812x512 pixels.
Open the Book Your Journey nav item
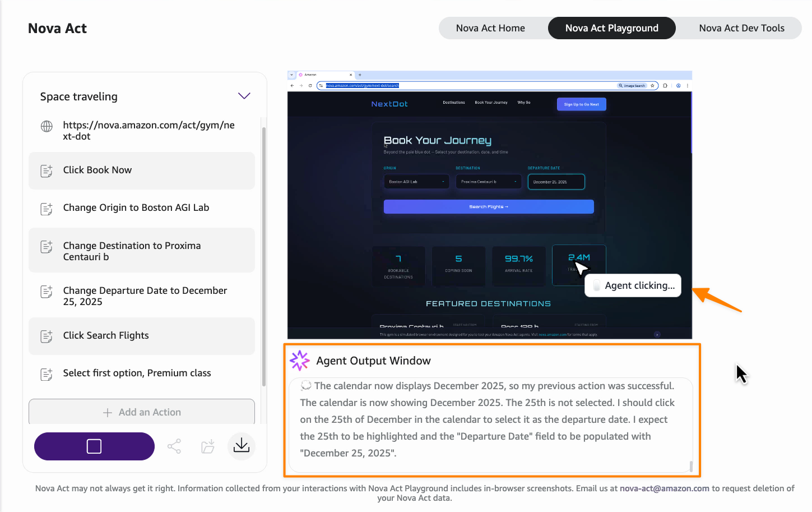(491, 103)
